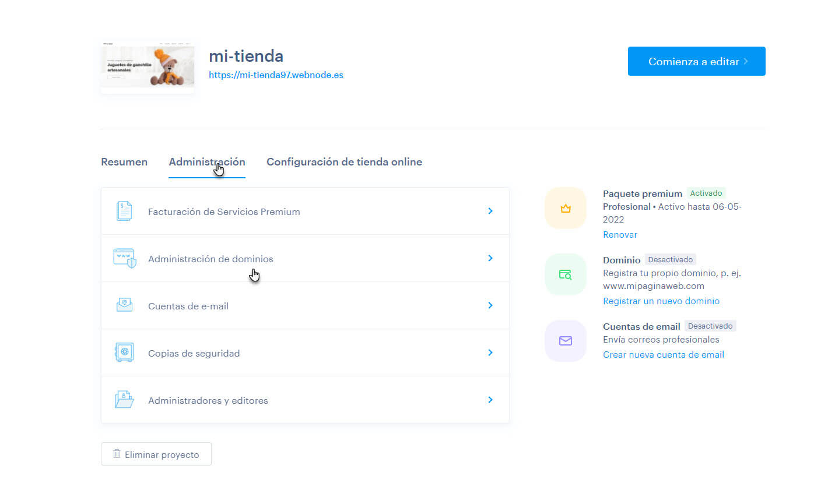This screenshot has height=504, width=814.
Task: Expand the Administración de dominios row chevron
Action: click(x=490, y=258)
